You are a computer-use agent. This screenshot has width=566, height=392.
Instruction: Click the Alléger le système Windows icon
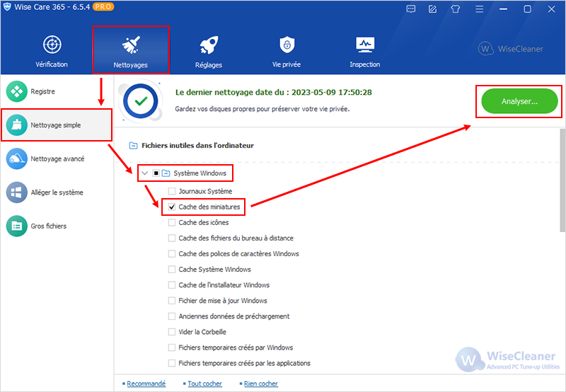point(16,192)
